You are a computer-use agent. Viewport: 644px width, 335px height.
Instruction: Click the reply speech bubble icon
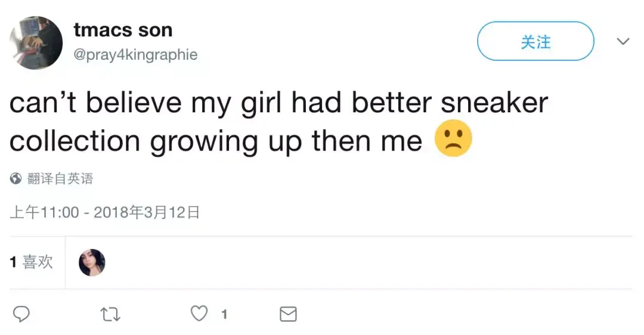21,314
